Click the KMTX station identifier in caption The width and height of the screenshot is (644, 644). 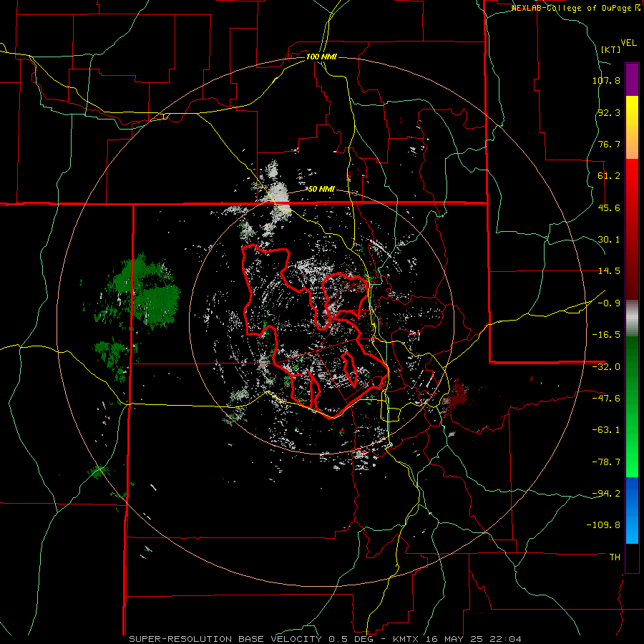(x=406, y=639)
